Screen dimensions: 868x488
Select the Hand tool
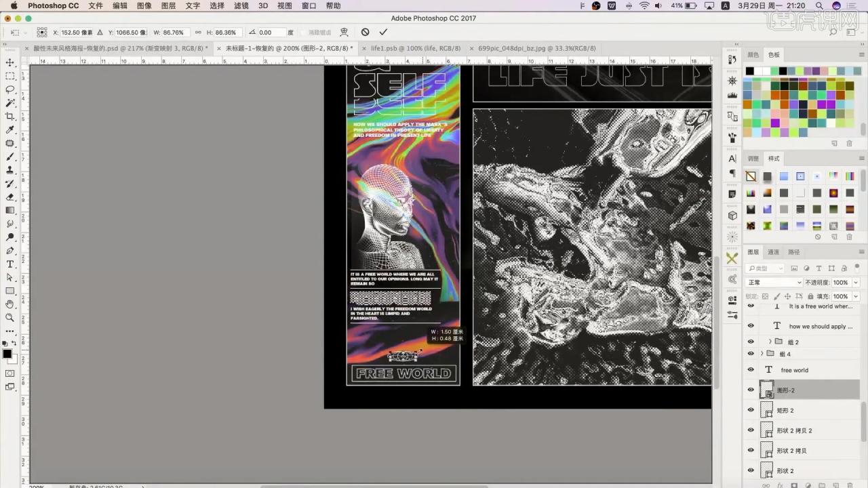(10, 304)
